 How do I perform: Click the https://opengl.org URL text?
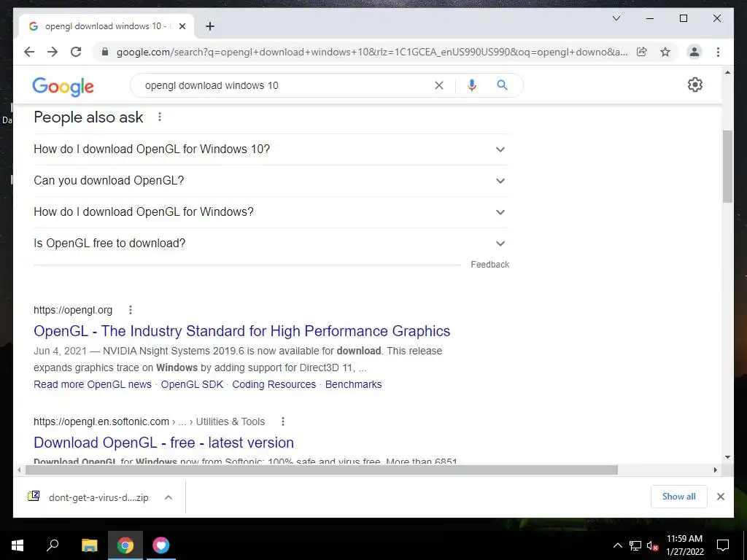pos(73,310)
